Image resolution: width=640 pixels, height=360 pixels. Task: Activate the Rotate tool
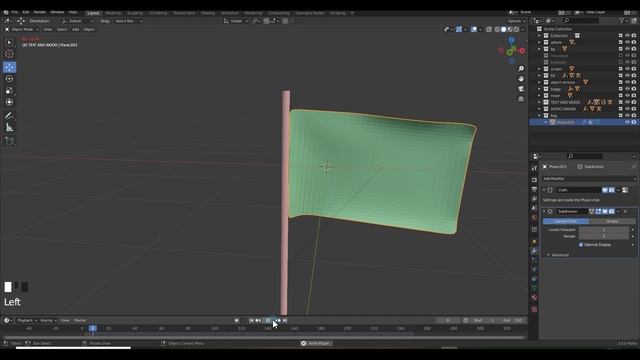[x=9, y=79]
